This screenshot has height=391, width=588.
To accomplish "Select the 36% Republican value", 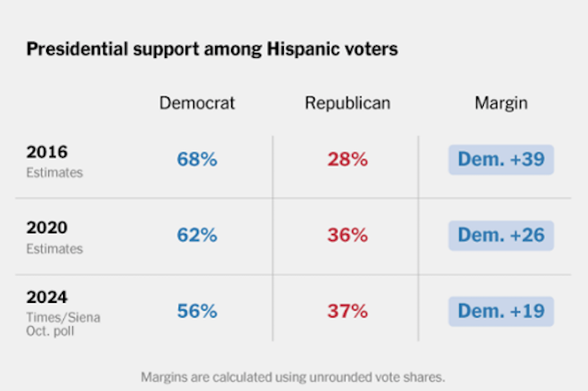I will point(347,235).
